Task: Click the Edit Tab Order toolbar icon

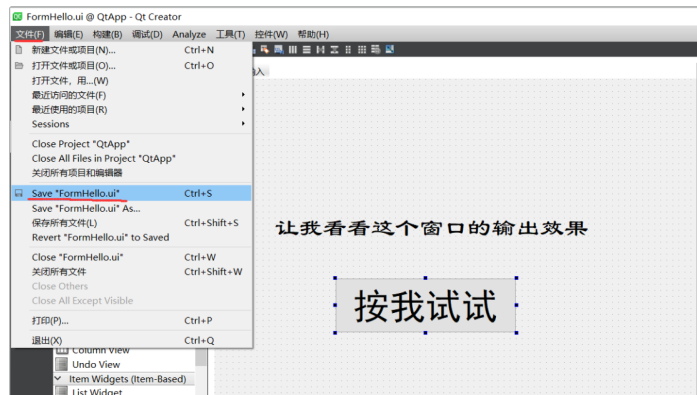Action: pos(279,49)
